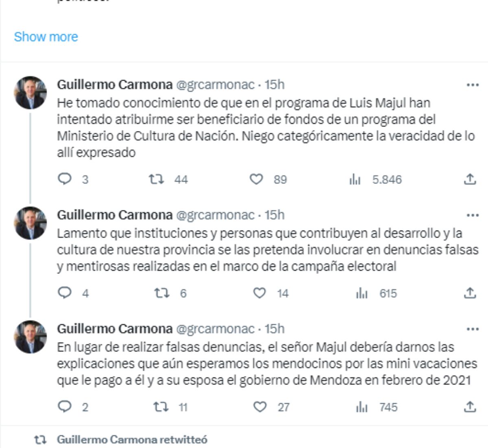Reply to the tweet about Luis Majul's program
The height and width of the screenshot is (448, 488).
65,179
